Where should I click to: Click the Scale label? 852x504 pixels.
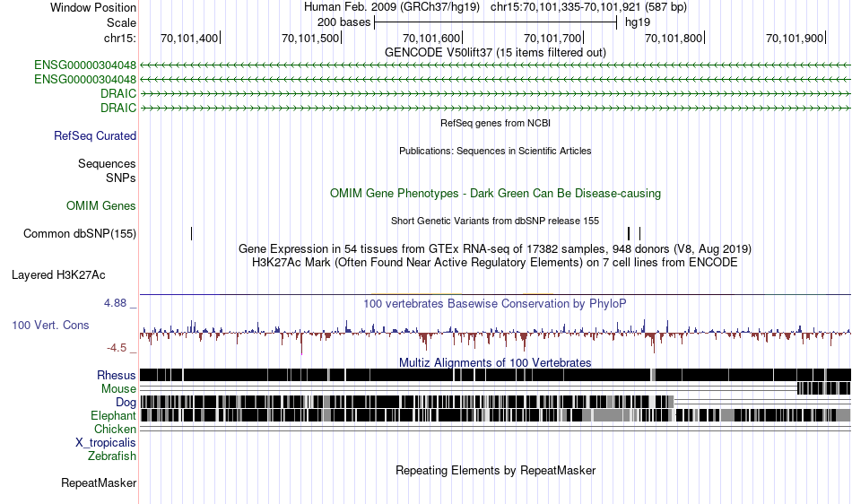pos(121,22)
